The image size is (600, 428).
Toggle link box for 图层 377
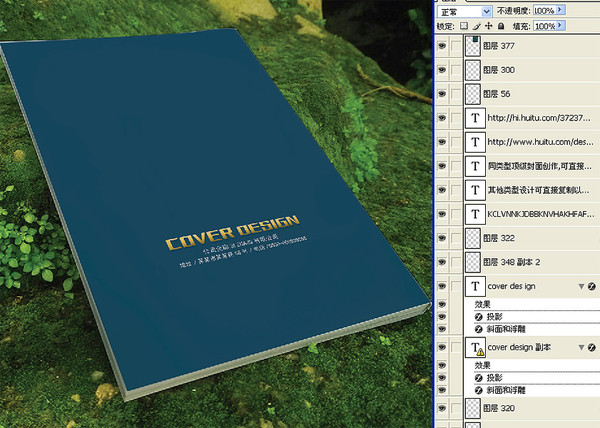456,46
